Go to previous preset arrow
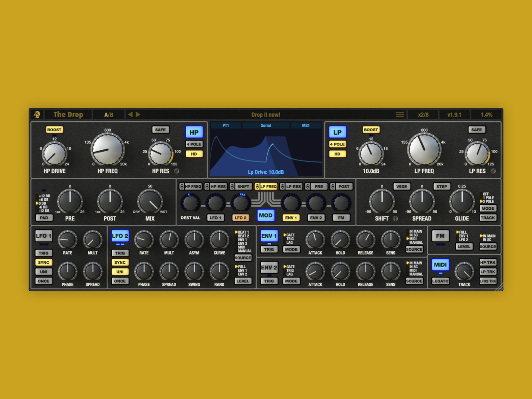The height and width of the screenshot is (399, 532). coord(130,114)
